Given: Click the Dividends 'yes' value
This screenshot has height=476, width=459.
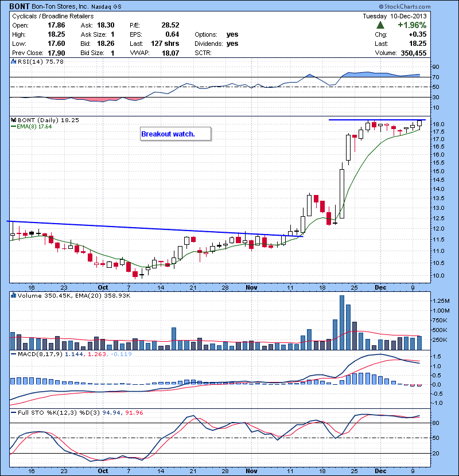Looking at the screenshot, I should (x=232, y=44).
